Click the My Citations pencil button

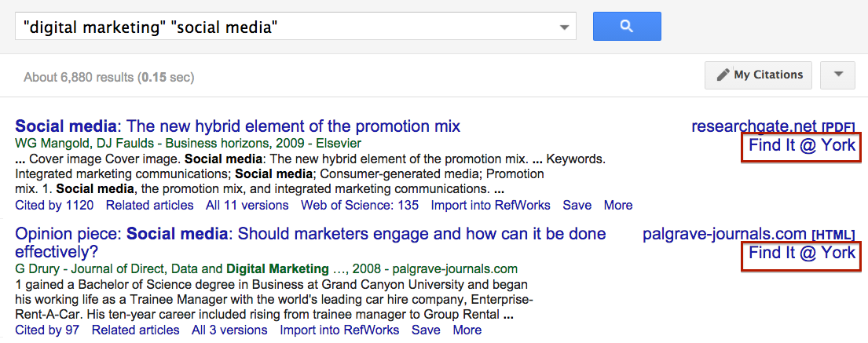(758, 75)
